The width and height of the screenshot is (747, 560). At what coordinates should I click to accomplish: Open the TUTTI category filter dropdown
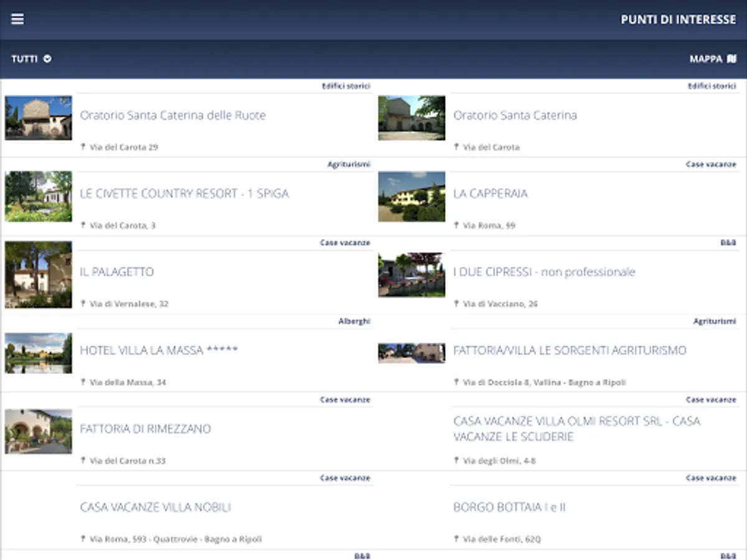pyautogui.click(x=31, y=59)
